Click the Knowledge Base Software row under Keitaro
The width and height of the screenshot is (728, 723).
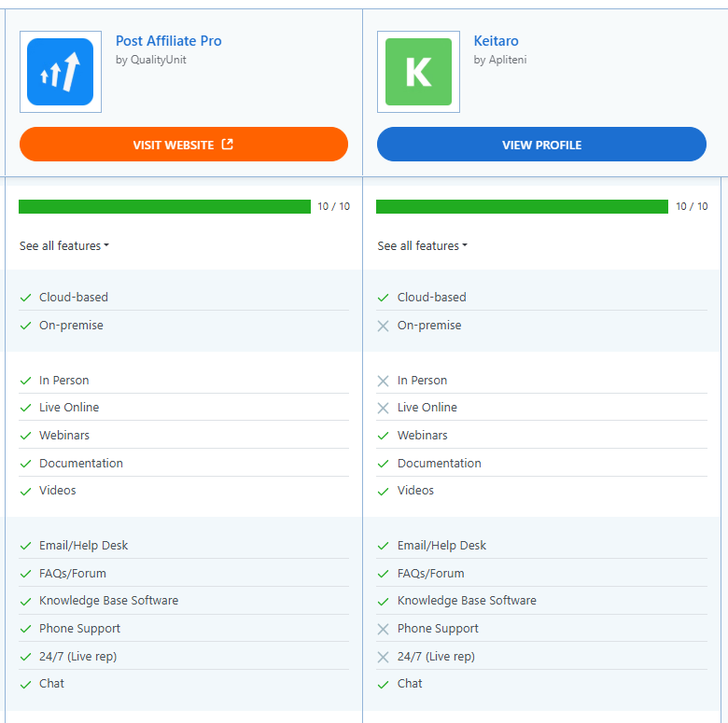(467, 601)
